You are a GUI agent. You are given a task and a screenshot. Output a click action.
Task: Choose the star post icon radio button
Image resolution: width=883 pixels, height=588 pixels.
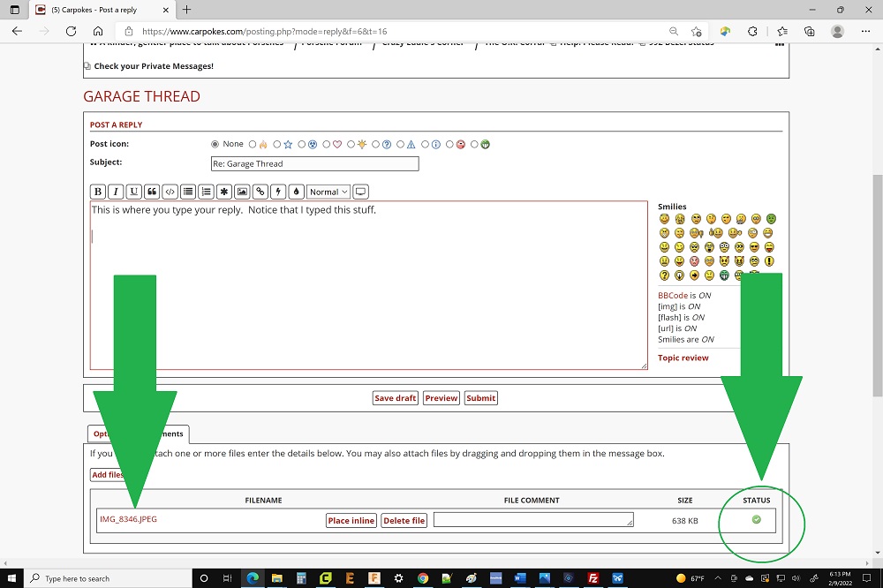coord(277,144)
